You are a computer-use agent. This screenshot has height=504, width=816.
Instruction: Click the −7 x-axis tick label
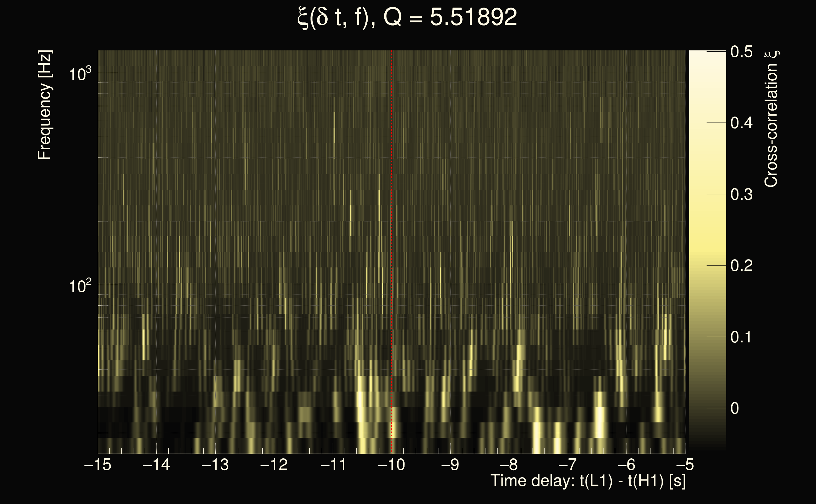[568, 465]
